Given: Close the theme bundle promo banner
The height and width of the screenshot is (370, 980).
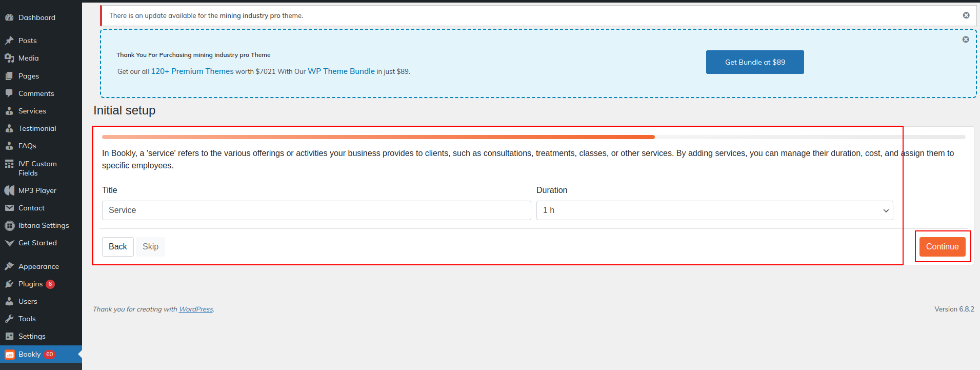Looking at the screenshot, I should coord(966,40).
